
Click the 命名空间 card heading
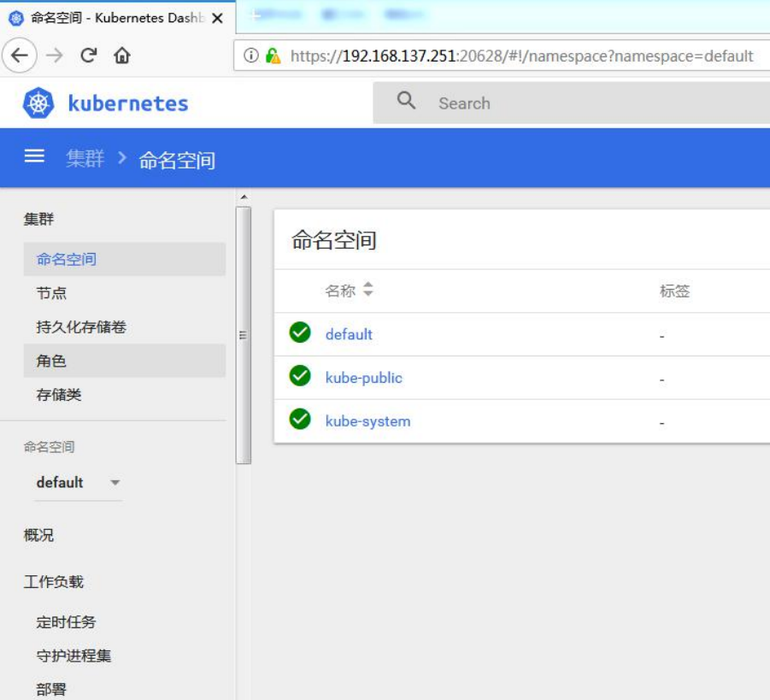[334, 239]
